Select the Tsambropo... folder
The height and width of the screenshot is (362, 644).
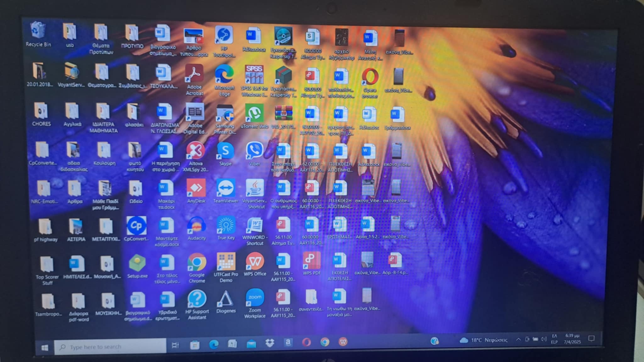48,305
